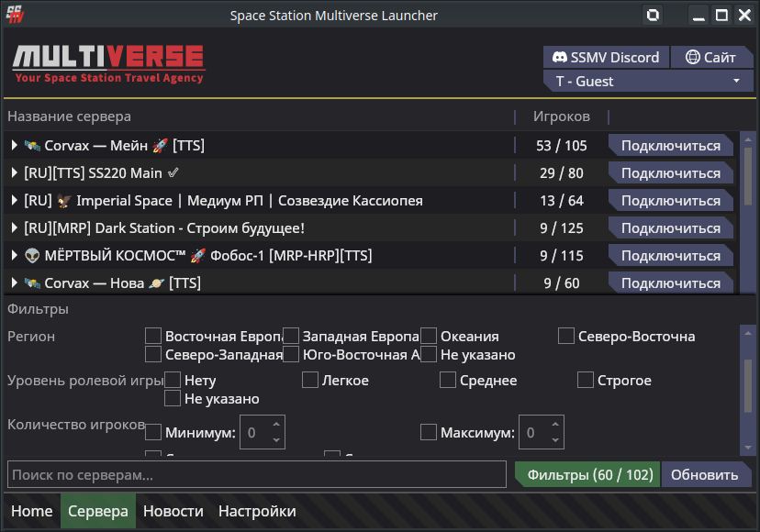
Task: Click the Multiverse logo at top left
Action: pyautogui.click(x=107, y=64)
